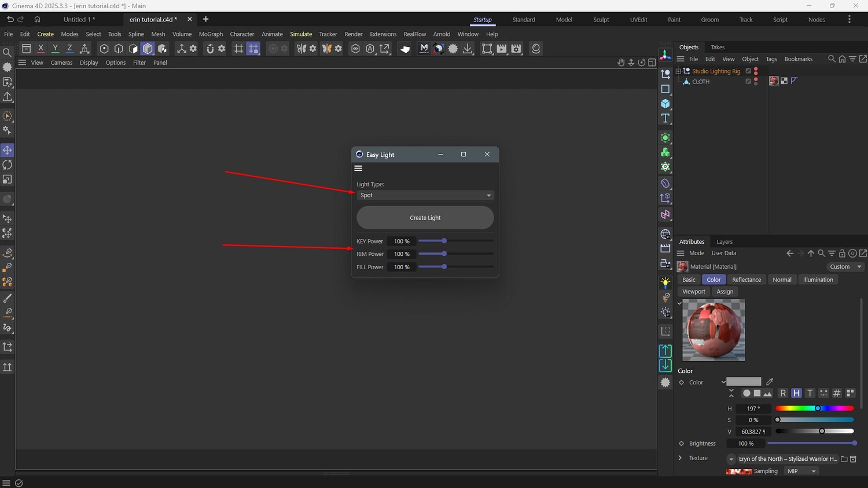
Task: Open the Custom dropdown in Attributes
Action: (x=846, y=267)
